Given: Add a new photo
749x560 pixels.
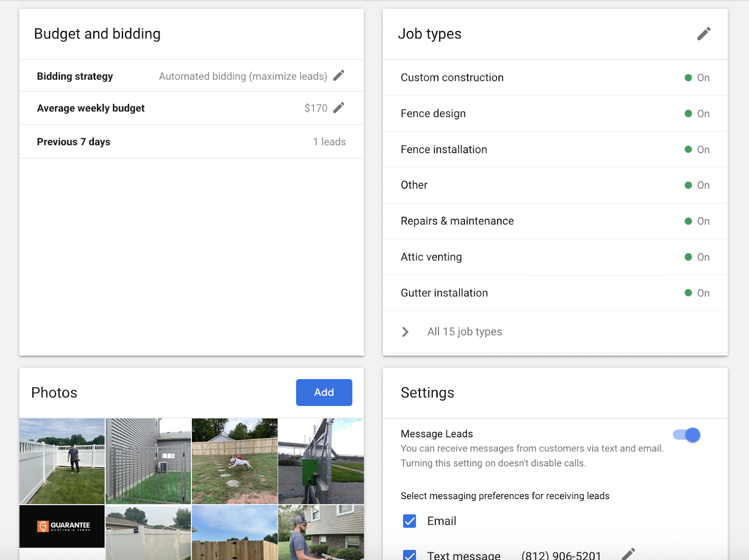Looking at the screenshot, I should 324,392.
